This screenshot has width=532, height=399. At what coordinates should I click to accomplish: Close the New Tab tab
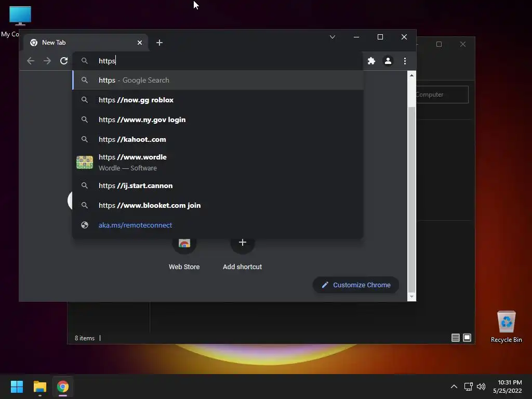[140, 43]
